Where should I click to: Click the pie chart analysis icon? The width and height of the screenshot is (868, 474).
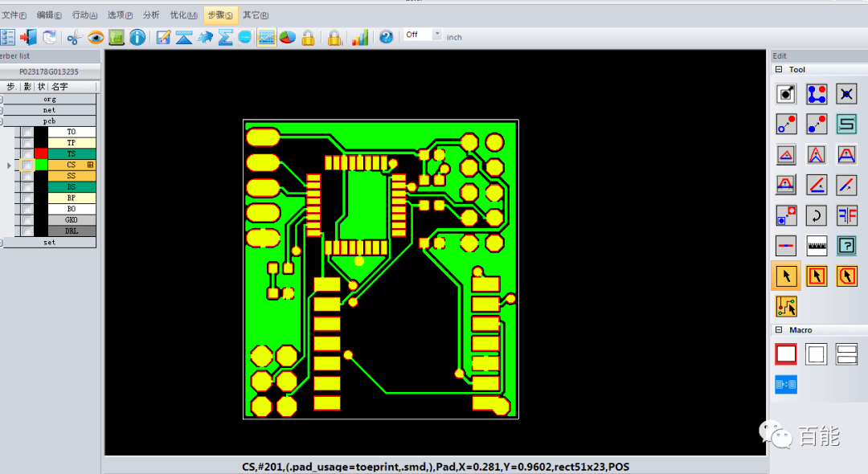(x=288, y=37)
